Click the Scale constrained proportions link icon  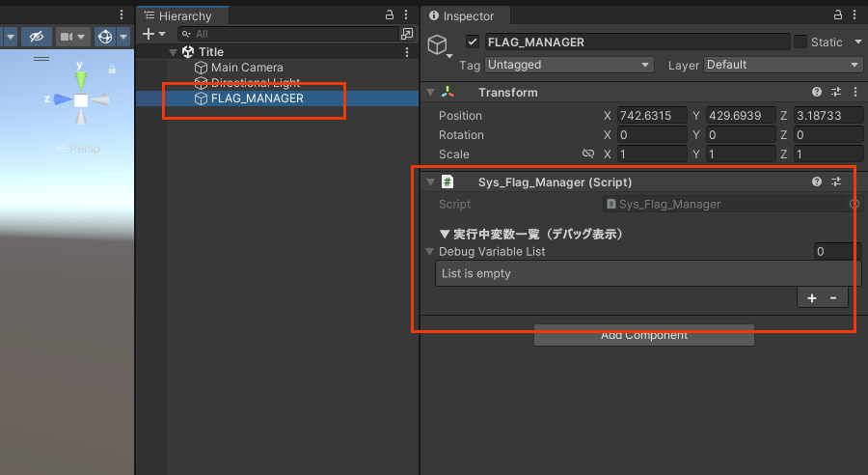[587, 154]
